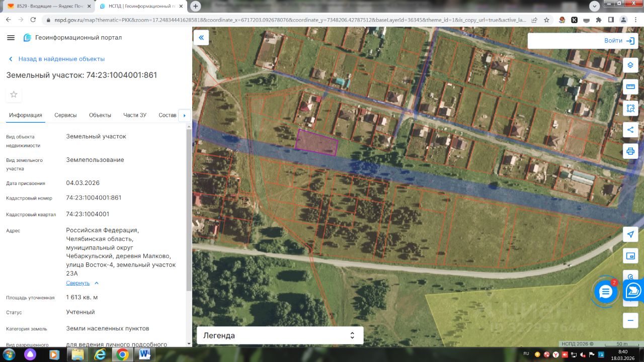Screen dimensions: 644x362
Task: Locate me with the navigation arrow button
Action: click(x=630, y=234)
